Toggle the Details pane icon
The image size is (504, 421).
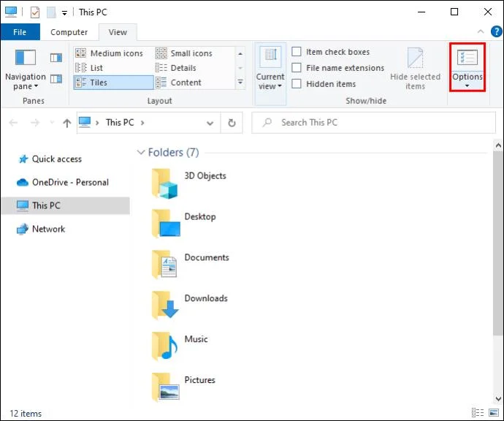[56, 79]
